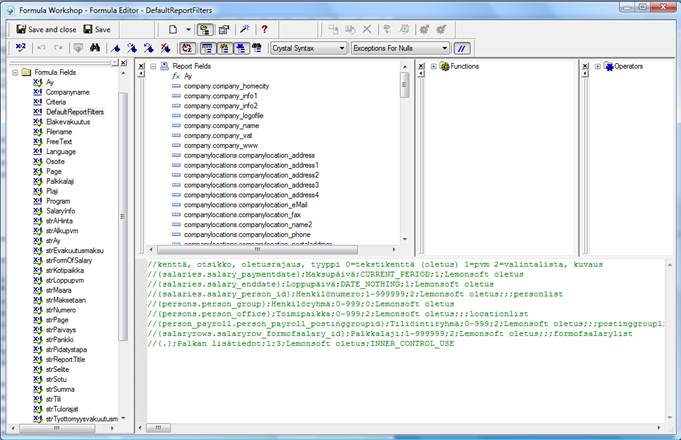The image size is (681, 440).
Task: Select the Elakevakuutus formula
Action: click(x=68, y=122)
